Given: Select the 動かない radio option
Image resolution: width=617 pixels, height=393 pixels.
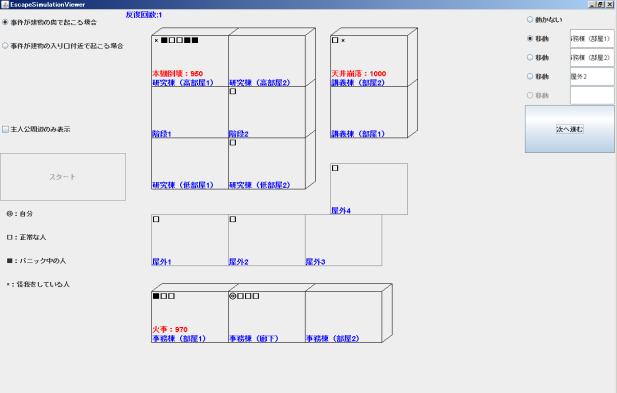Looking at the screenshot, I should [530, 19].
